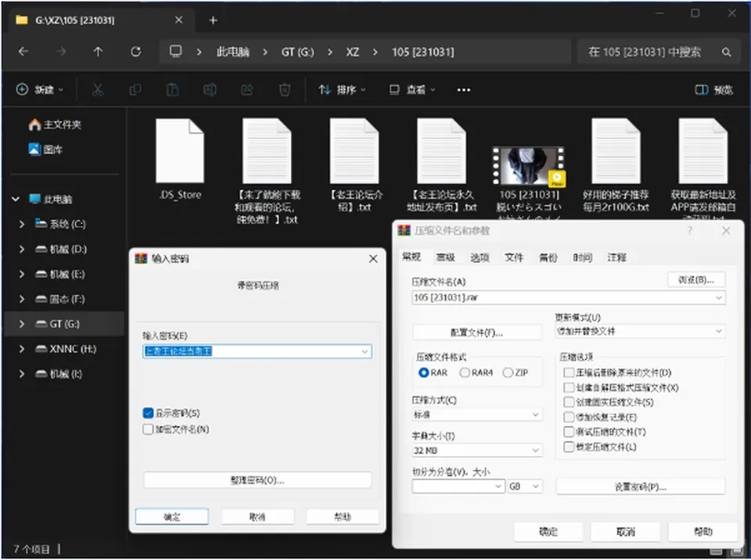Switch to the 高级 tab
751x560 pixels.
[445, 258]
